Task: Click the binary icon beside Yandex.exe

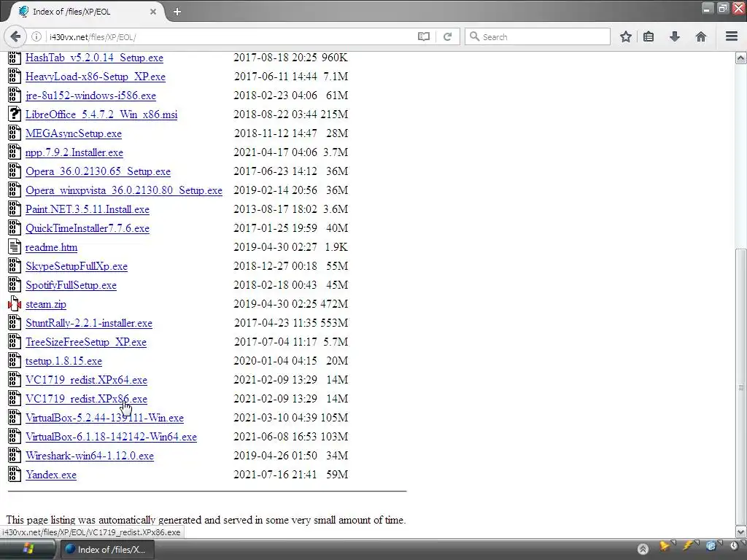Action: click(x=15, y=474)
